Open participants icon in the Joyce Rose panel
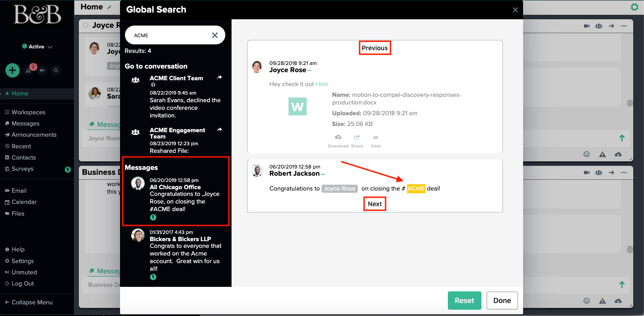Image resolution: width=644 pixels, height=316 pixels. [x=599, y=26]
